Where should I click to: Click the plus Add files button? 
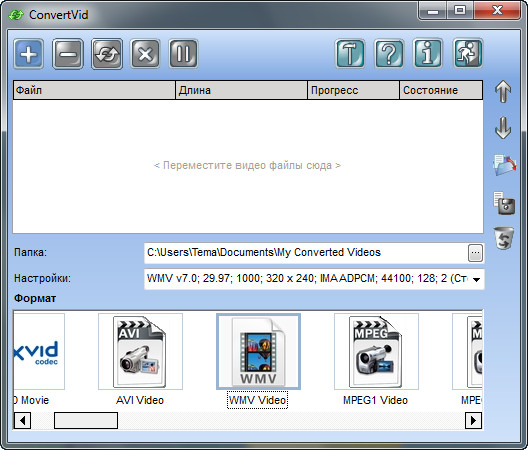tap(29, 54)
